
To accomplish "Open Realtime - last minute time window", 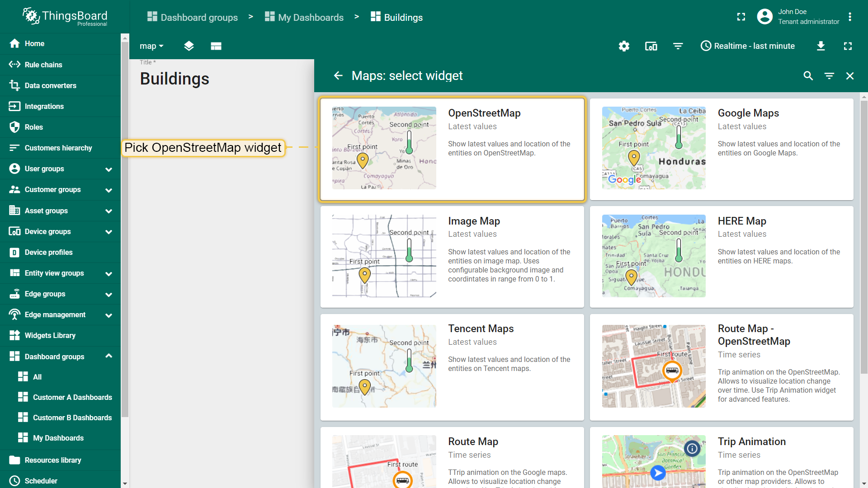I will (748, 46).
